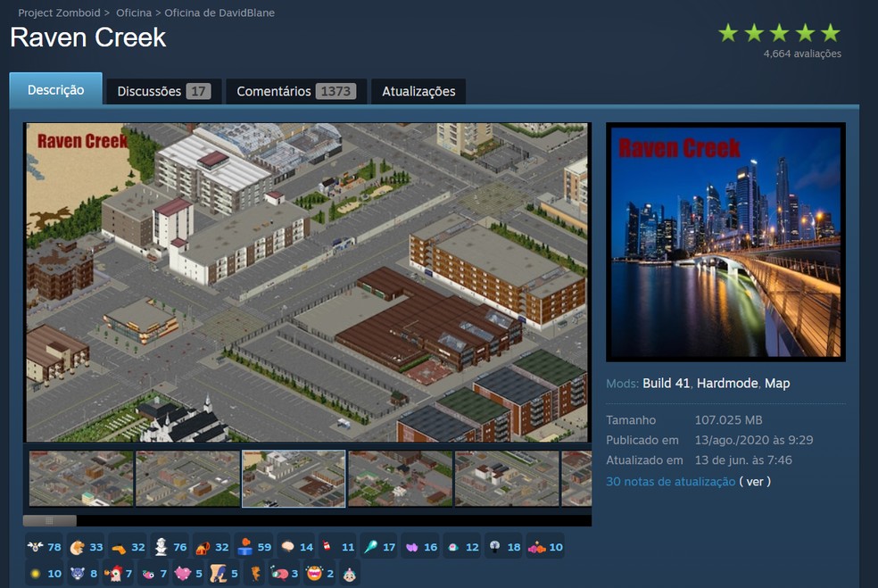Click the dark tree award with count 18

[505, 547]
